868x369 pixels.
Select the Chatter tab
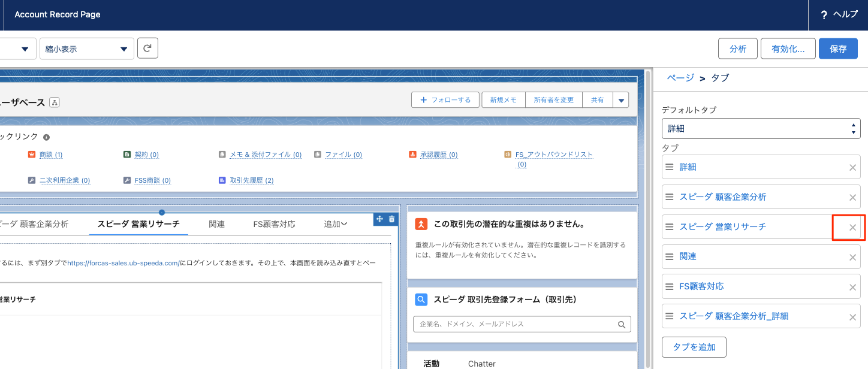coord(481,364)
